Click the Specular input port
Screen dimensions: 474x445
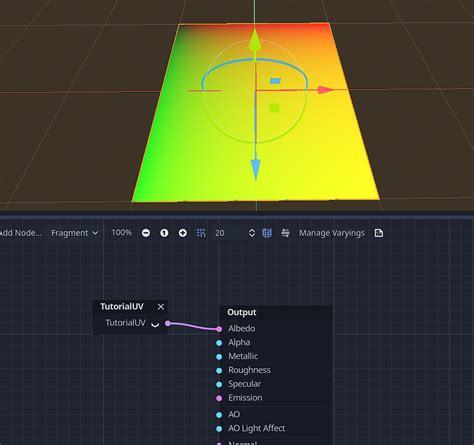point(219,384)
